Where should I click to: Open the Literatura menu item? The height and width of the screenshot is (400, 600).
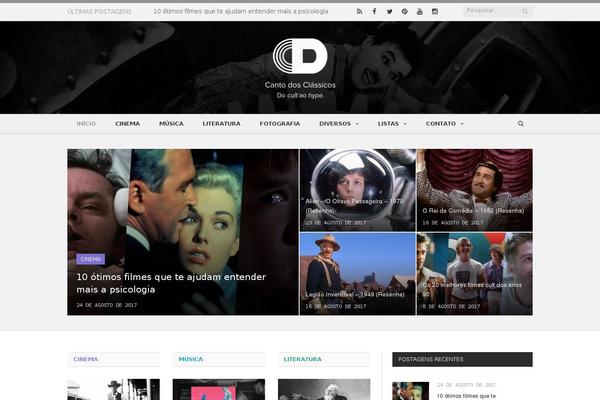coord(222,124)
